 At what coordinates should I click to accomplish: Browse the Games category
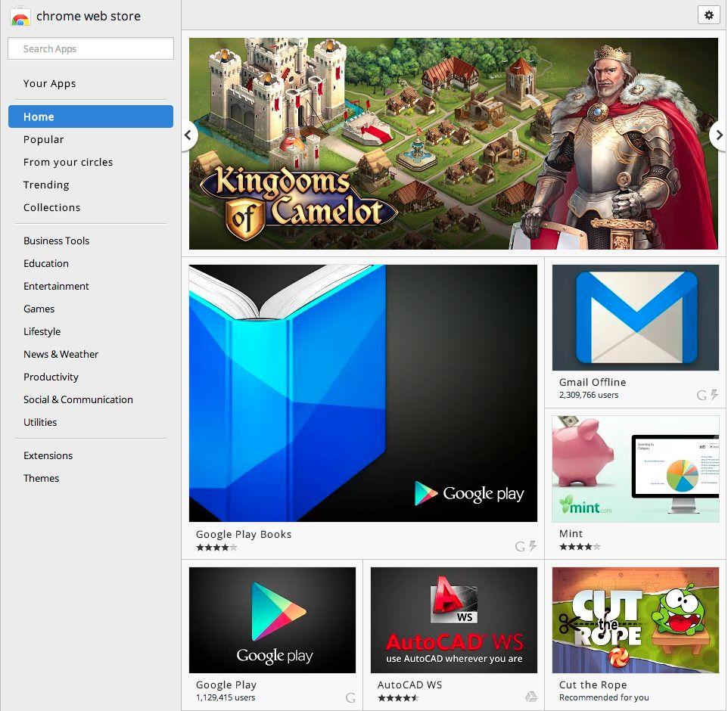(39, 309)
